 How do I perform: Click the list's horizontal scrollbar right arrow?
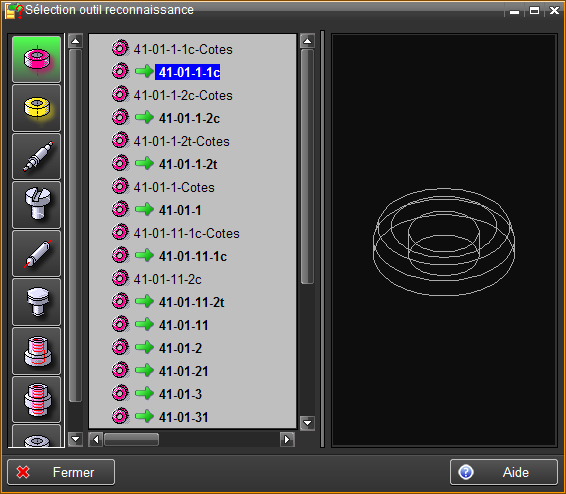pos(287,440)
